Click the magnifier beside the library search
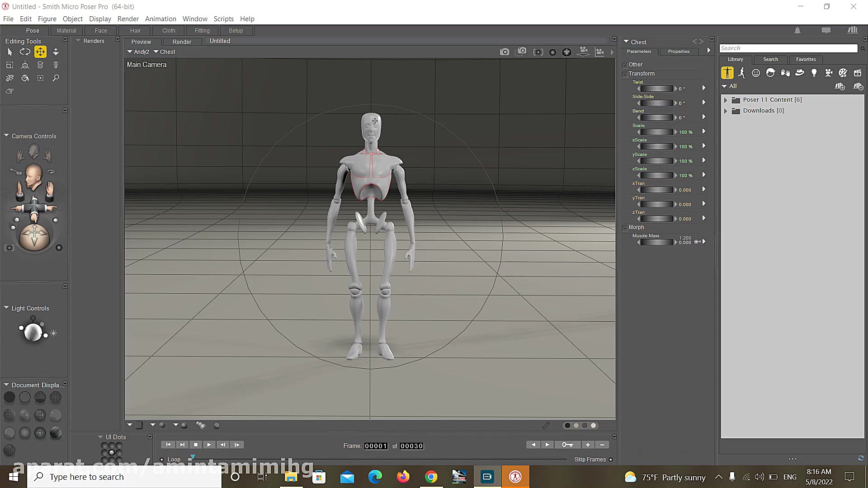The height and width of the screenshot is (488, 868). pyautogui.click(x=863, y=48)
